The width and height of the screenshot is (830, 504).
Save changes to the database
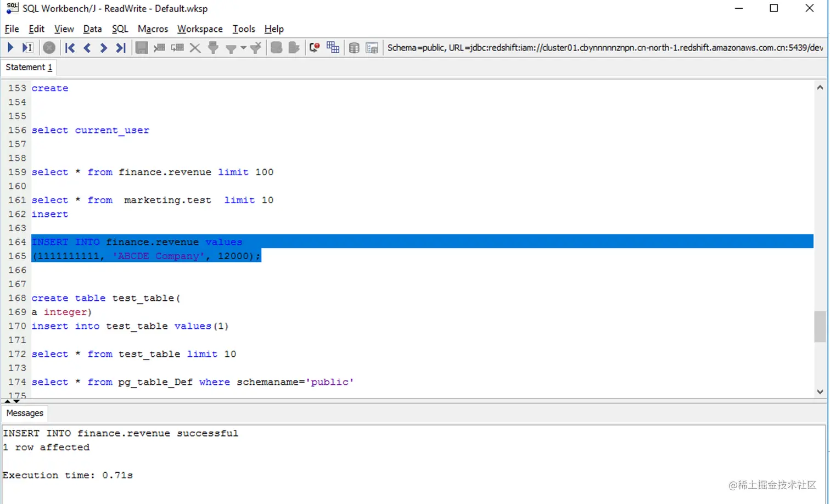142,48
